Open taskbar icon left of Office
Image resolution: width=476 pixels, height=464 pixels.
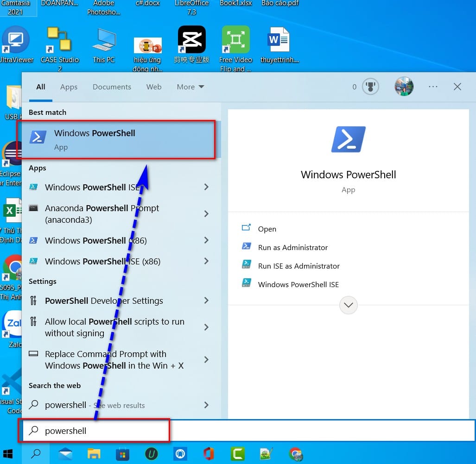[x=180, y=454]
